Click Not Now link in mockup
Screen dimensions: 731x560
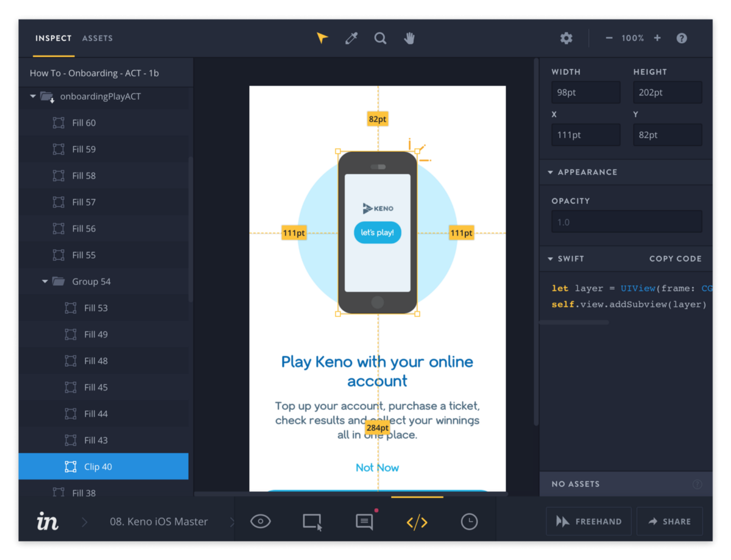pos(378,468)
